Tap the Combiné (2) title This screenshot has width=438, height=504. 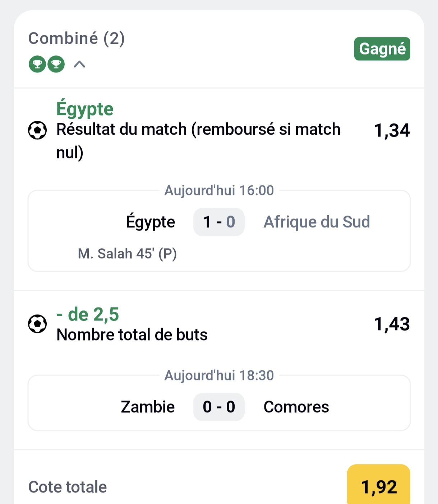click(x=77, y=38)
